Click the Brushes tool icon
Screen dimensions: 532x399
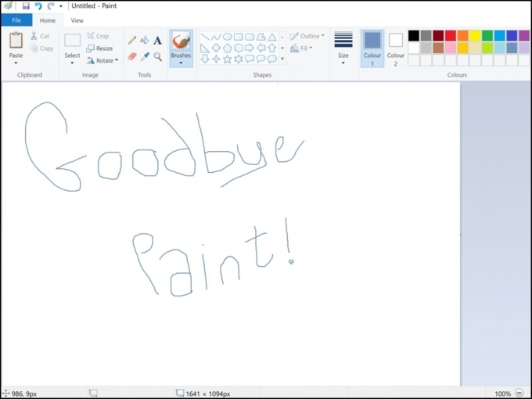pos(181,41)
